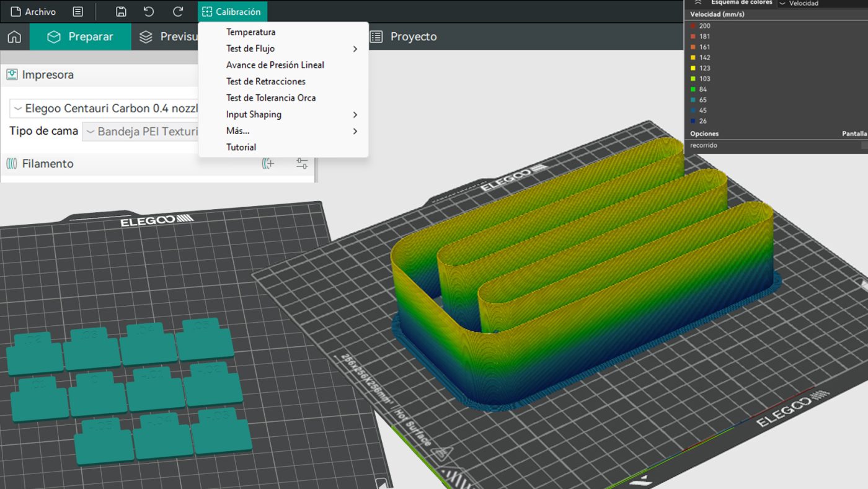
Task: Click the 26 mm/s dark blue swatch
Action: tap(693, 121)
